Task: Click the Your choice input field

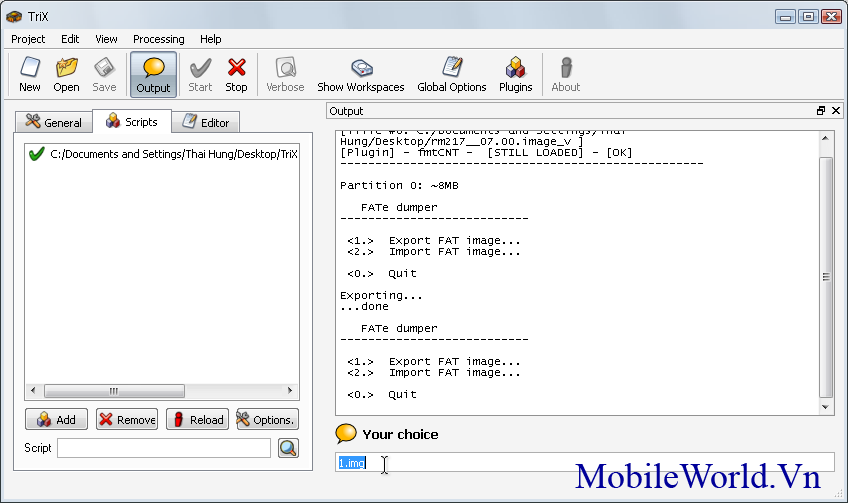Action: 584,462
